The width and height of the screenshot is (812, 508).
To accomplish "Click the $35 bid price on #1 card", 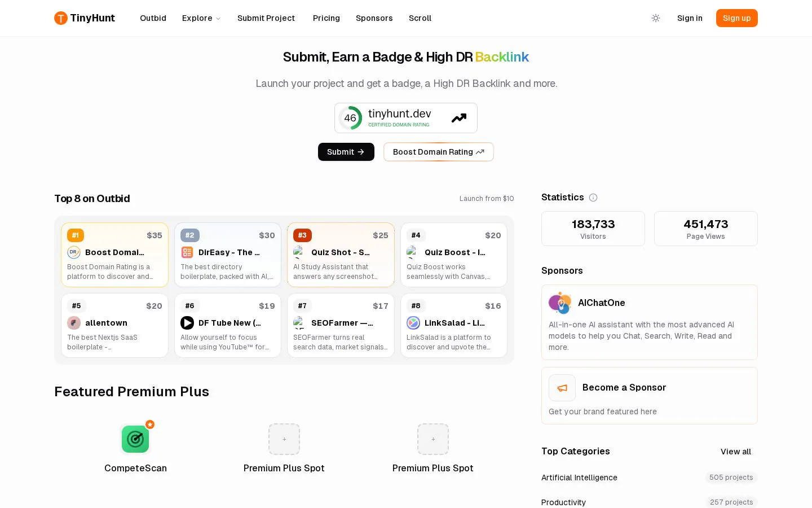I will 155,235.
